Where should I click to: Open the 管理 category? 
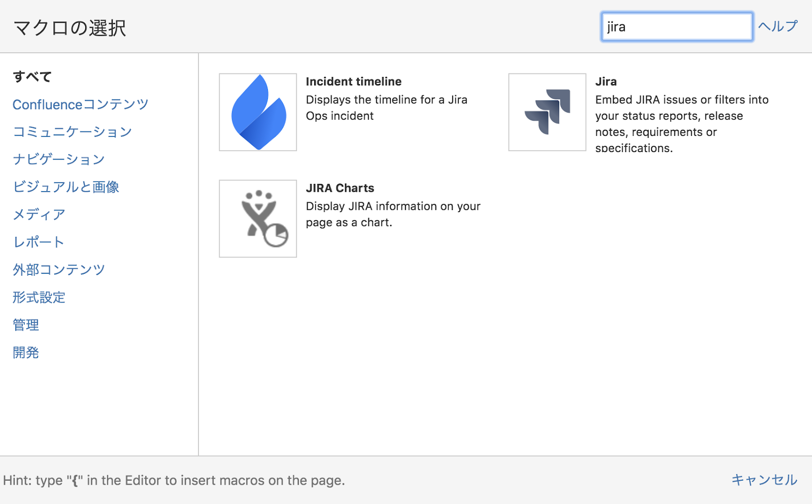click(26, 325)
